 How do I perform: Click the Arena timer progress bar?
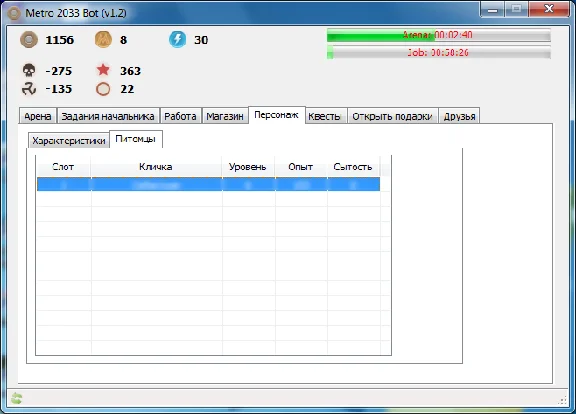click(x=439, y=35)
